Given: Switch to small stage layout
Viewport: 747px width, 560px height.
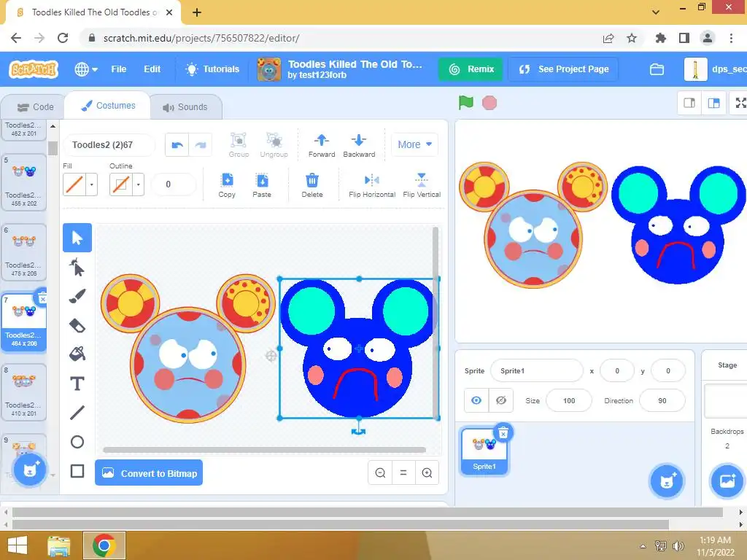Looking at the screenshot, I should (689, 103).
